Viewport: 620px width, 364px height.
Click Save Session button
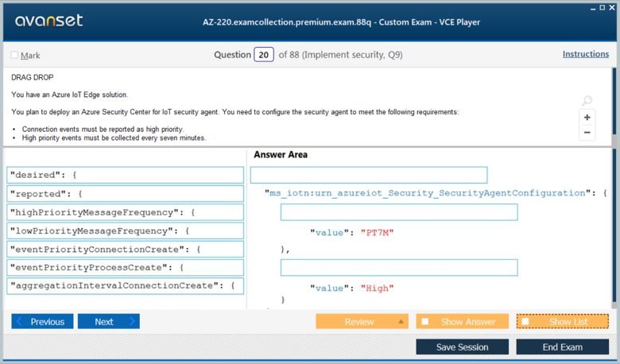tap(463, 347)
